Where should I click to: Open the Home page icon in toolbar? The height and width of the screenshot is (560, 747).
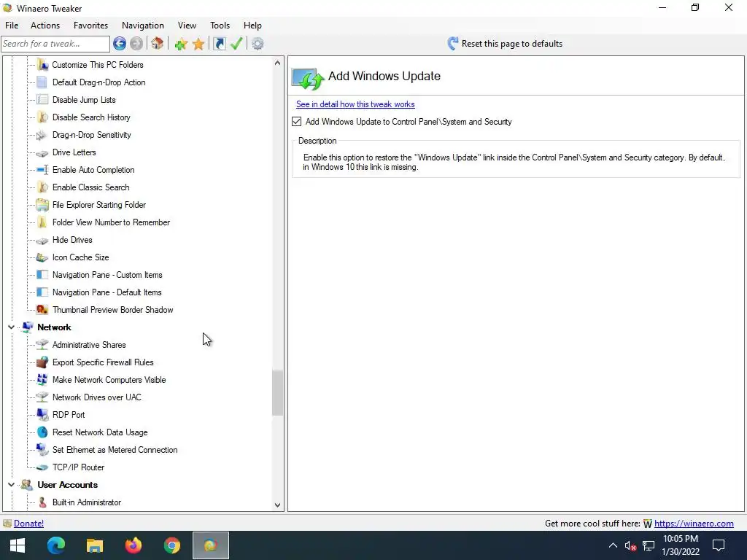click(x=158, y=44)
